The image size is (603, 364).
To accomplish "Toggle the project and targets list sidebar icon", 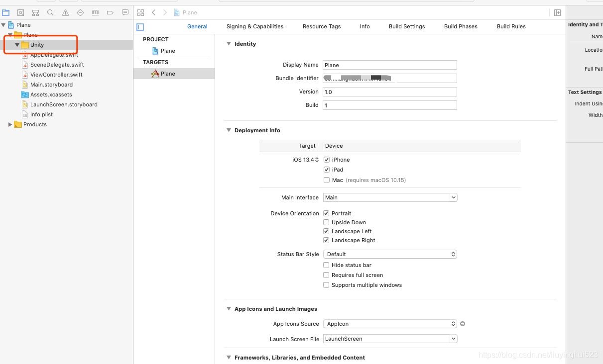I will [140, 27].
